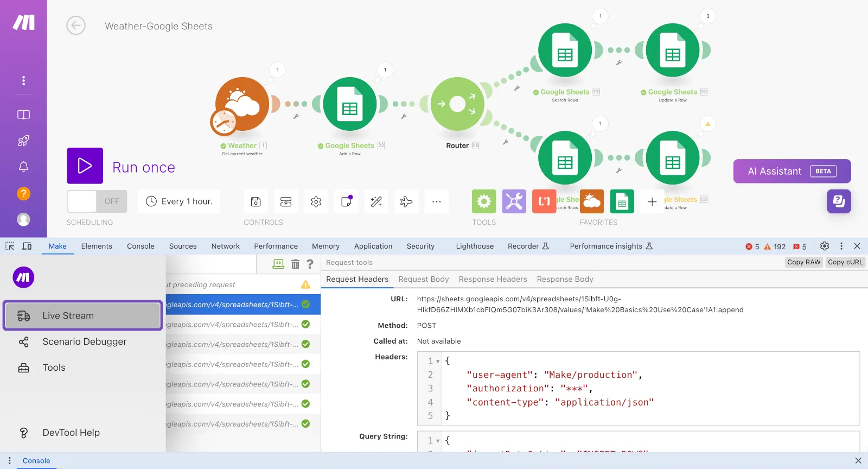This screenshot has width=868, height=469.
Task: Open the resources book icon in the sidebar
Action: click(23, 115)
